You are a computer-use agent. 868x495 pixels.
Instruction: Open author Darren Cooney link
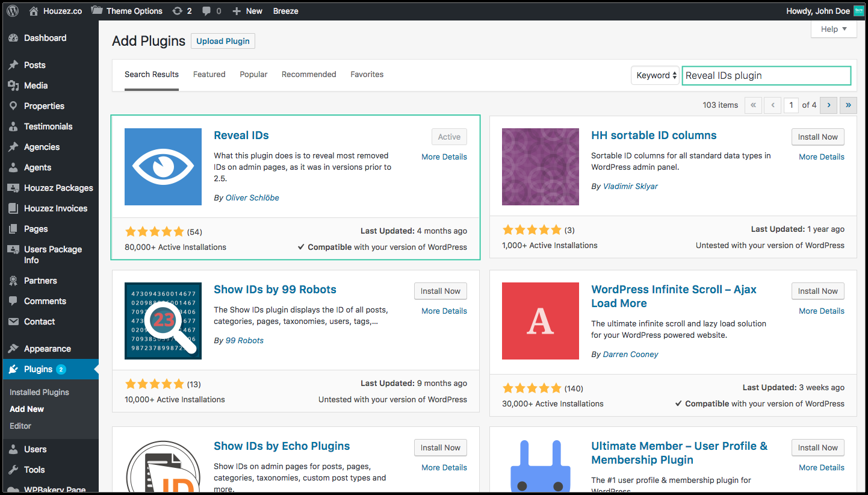[630, 354]
